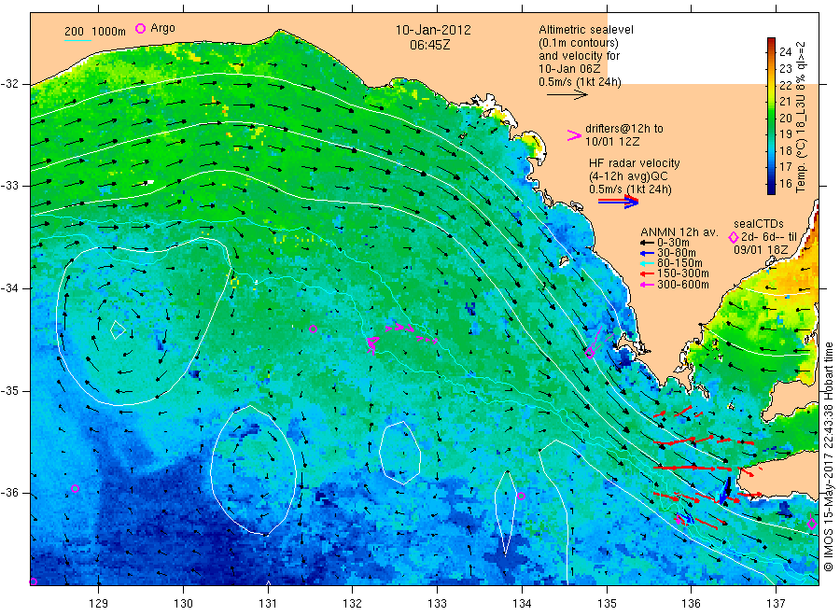Click the '200 1000m' isobath legend text
The image size is (840, 616).
(x=95, y=32)
